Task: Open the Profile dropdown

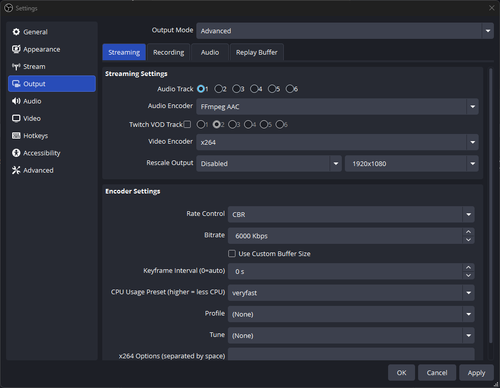Action: pos(351,314)
